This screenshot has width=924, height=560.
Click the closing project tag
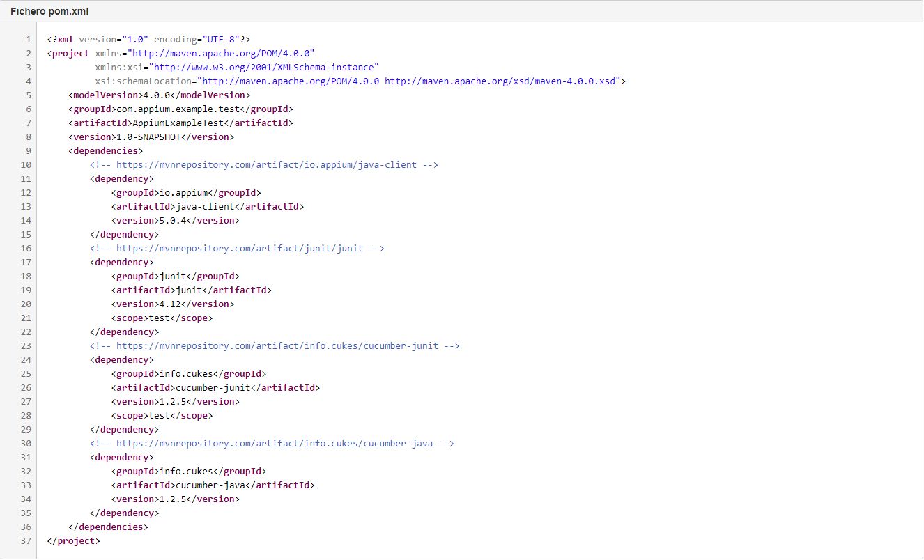point(74,540)
